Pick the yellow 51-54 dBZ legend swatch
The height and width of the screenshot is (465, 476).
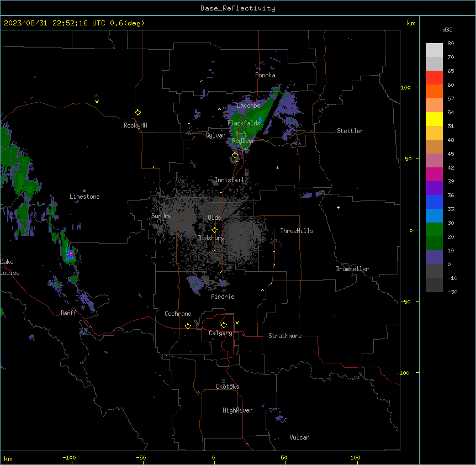click(x=434, y=119)
